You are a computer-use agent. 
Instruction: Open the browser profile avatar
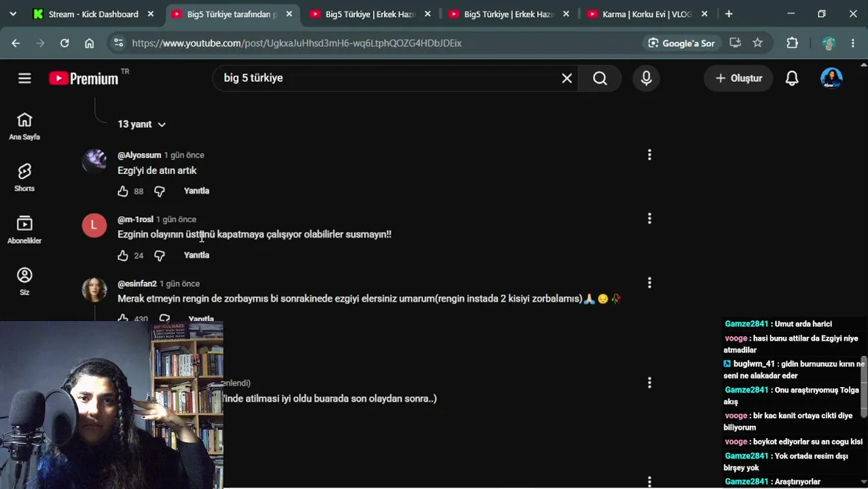[829, 43]
